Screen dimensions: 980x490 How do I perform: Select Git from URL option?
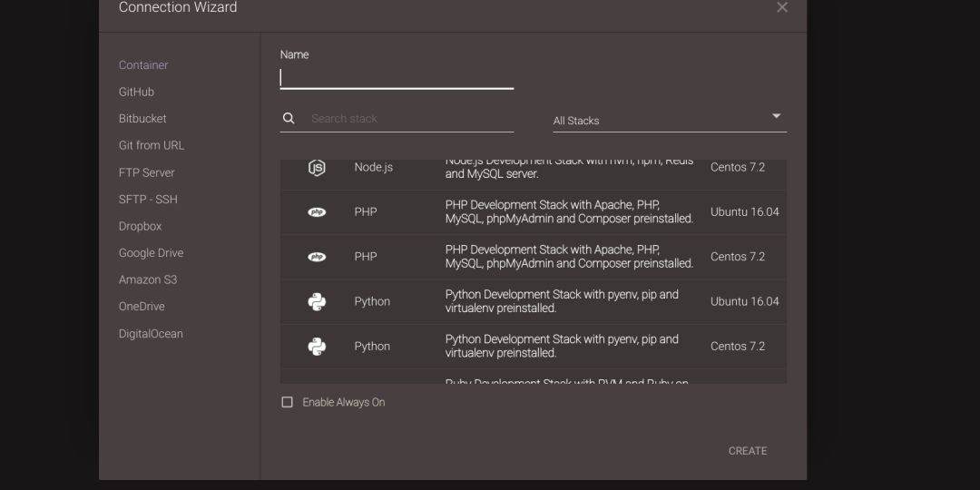pos(152,145)
